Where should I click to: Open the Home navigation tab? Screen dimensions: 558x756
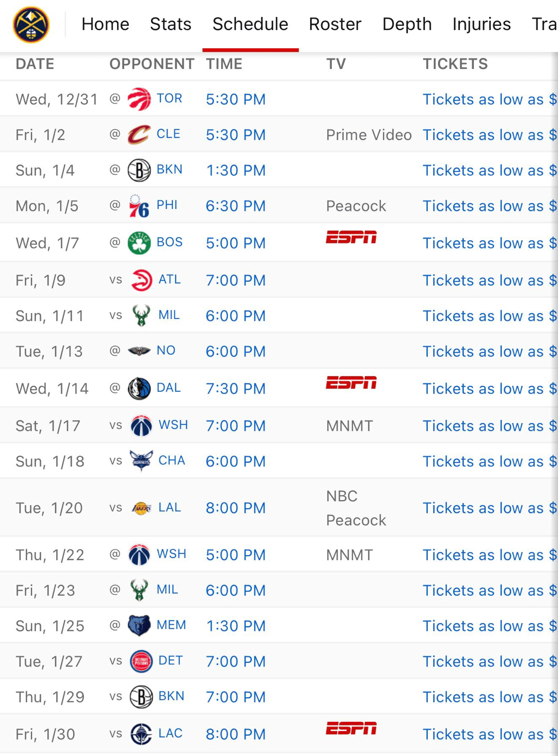(105, 24)
